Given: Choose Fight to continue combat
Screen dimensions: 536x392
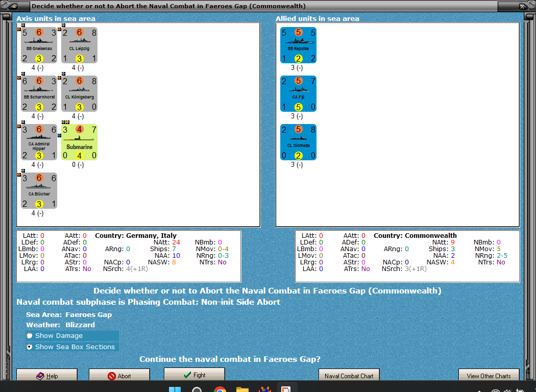Looking at the screenshot, I should click(x=194, y=375).
